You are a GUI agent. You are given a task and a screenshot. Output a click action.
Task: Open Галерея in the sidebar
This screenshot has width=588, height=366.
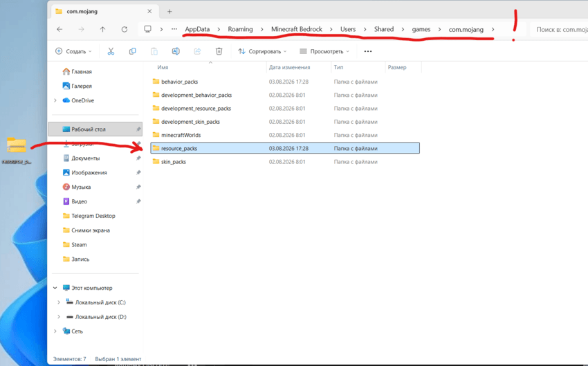82,86
